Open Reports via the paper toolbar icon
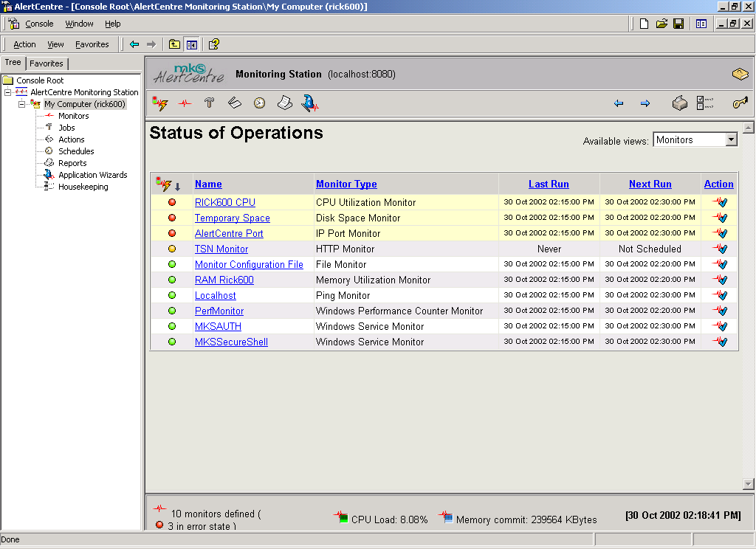 click(284, 103)
